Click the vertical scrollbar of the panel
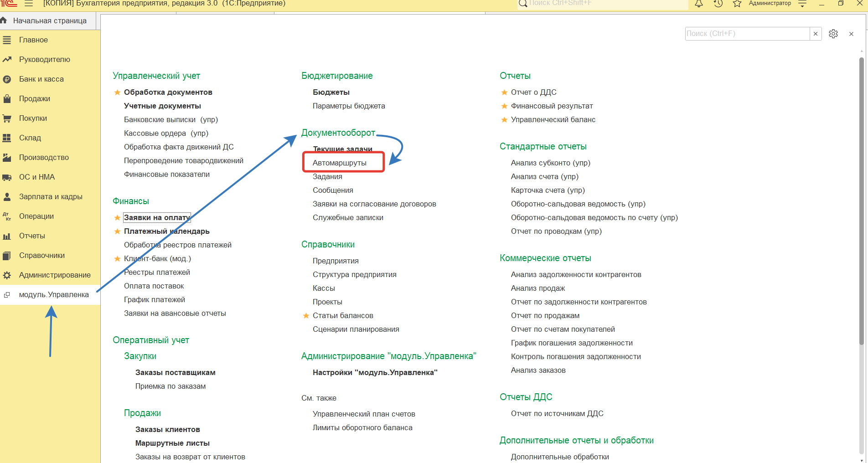 (x=861, y=201)
